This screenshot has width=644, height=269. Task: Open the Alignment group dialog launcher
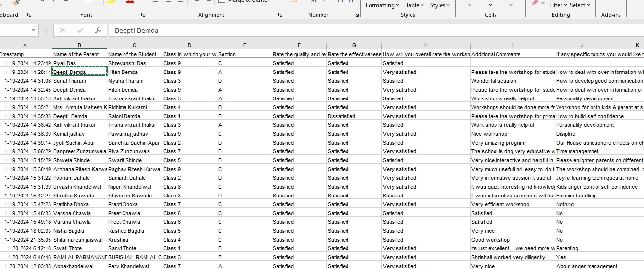[x=280, y=15]
